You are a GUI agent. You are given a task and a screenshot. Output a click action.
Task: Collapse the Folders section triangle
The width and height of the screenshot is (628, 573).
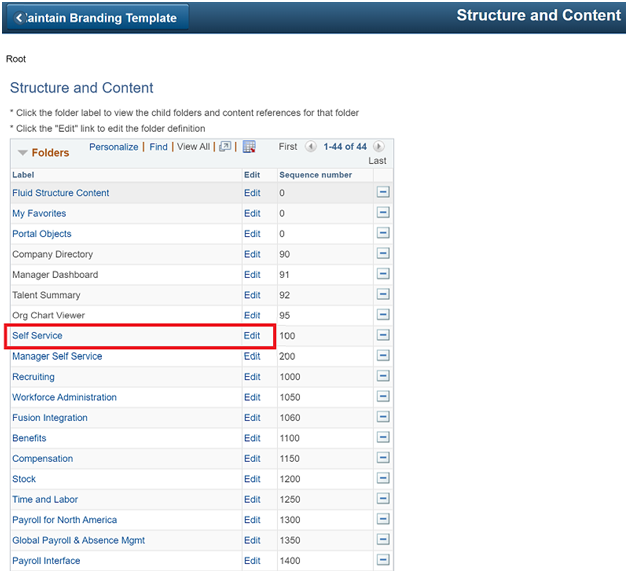coord(22,153)
